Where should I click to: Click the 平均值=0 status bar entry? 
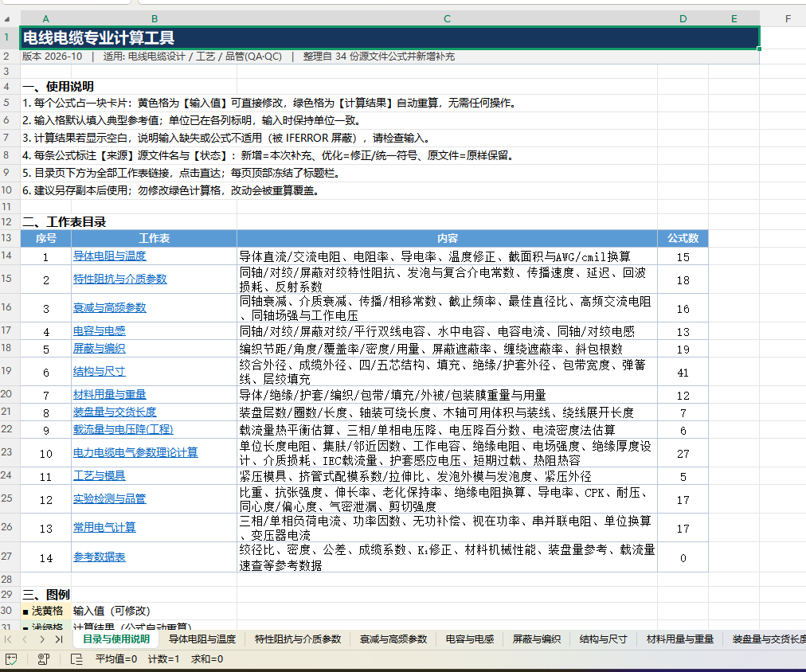pos(116,659)
